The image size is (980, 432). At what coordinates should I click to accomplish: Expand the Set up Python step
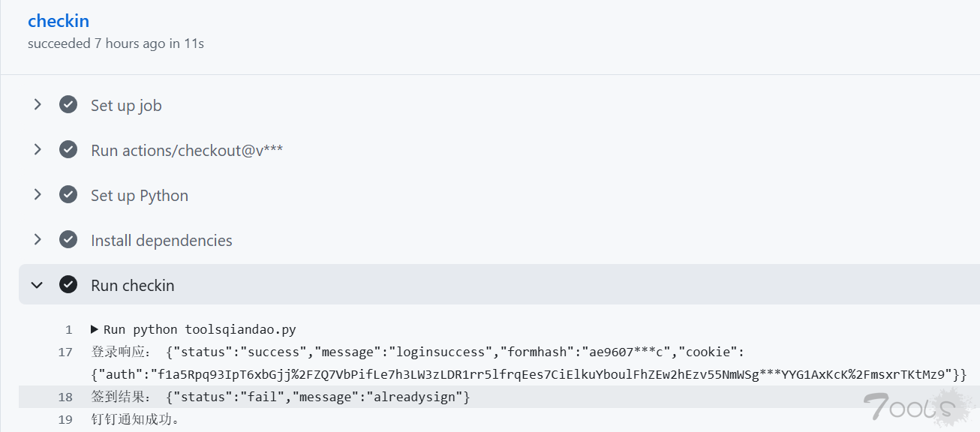click(38, 195)
